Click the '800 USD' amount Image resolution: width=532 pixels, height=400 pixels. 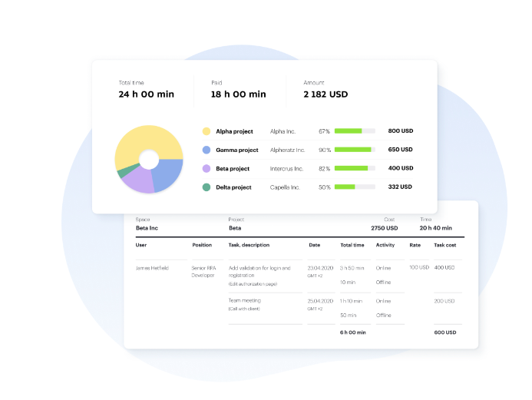point(401,131)
